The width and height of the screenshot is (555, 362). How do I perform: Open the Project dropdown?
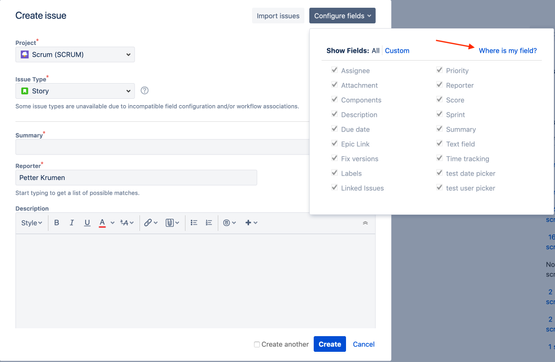coord(75,54)
